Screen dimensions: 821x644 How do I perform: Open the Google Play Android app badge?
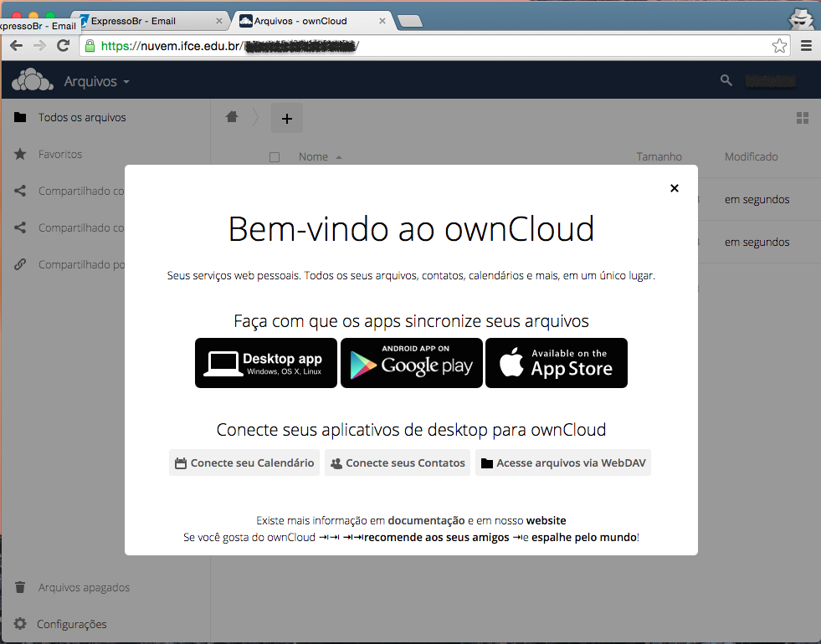[x=412, y=363]
